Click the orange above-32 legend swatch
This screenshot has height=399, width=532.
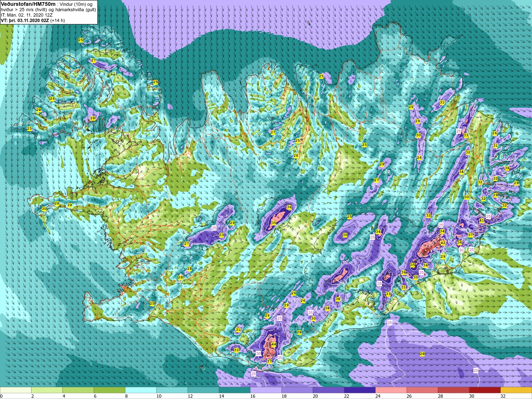(x=516, y=390)
